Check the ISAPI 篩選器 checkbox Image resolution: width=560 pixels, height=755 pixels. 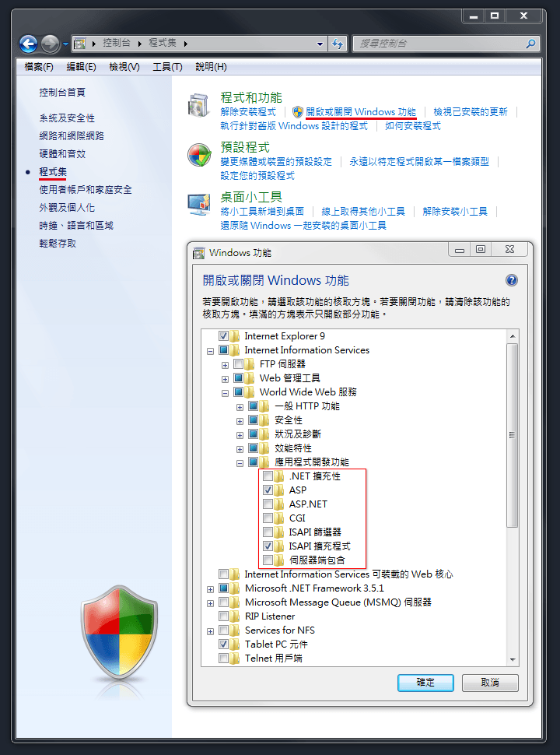pos(268,532)
